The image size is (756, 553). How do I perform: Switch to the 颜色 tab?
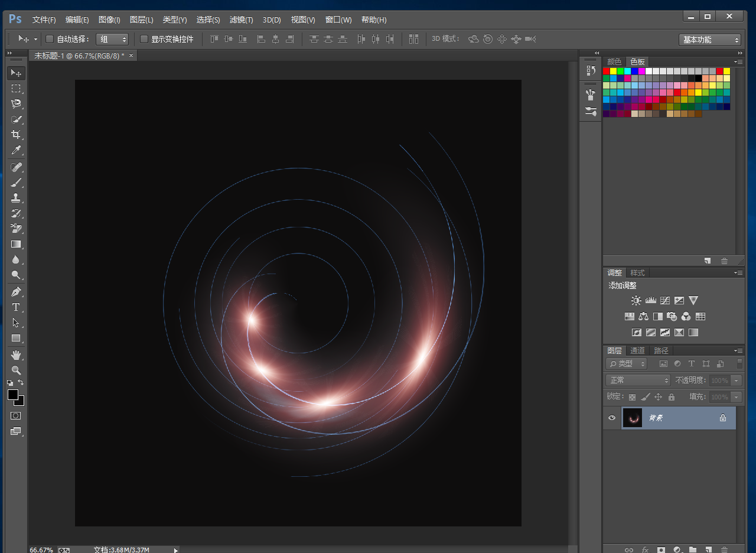tap(614, 61)
